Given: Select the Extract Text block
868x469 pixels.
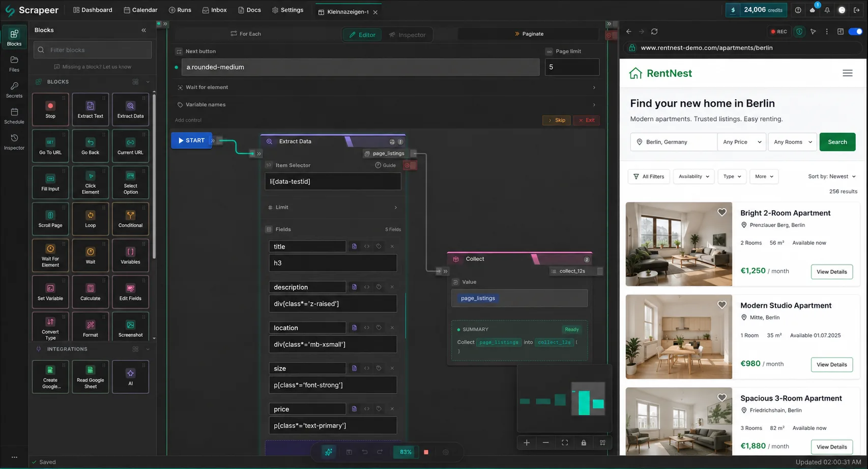Looking at the screenshot, I should 90,109.
